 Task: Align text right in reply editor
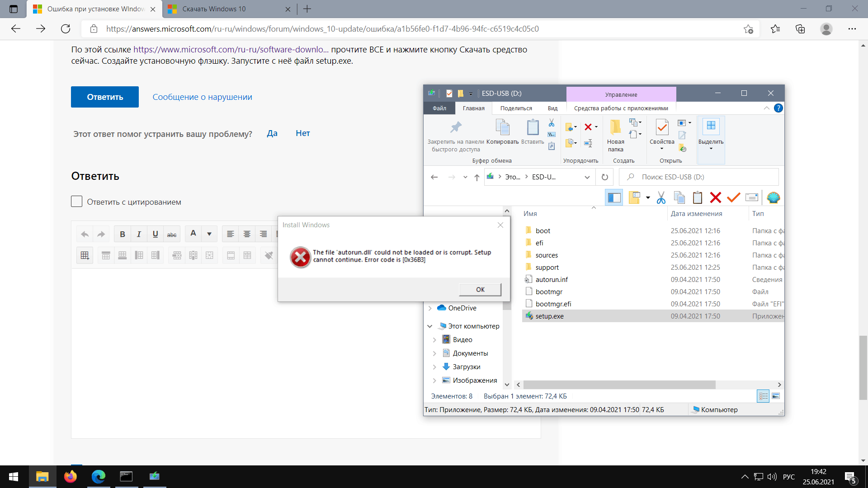pos(263,234)
